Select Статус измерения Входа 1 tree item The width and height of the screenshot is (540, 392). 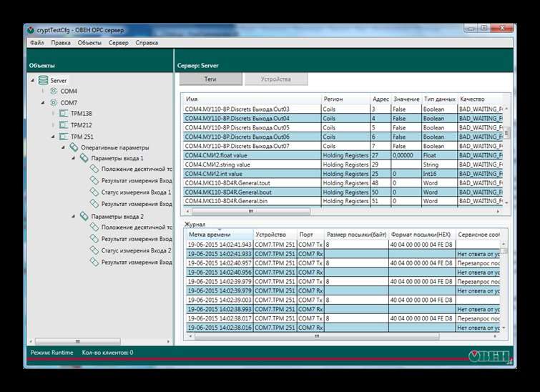click(x=136, y=192)
